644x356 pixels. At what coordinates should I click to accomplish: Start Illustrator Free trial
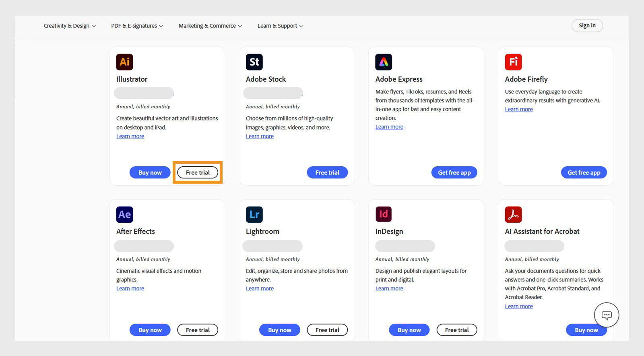[x=198, y=172]
